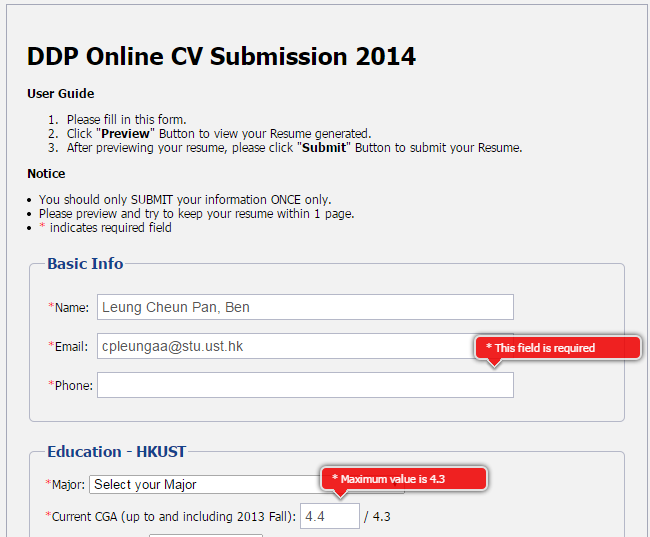Image resolution: width=650 pixels, height=537 pixels.
Task: Open the Select your Major dropdown
Action: click(247, 484)
